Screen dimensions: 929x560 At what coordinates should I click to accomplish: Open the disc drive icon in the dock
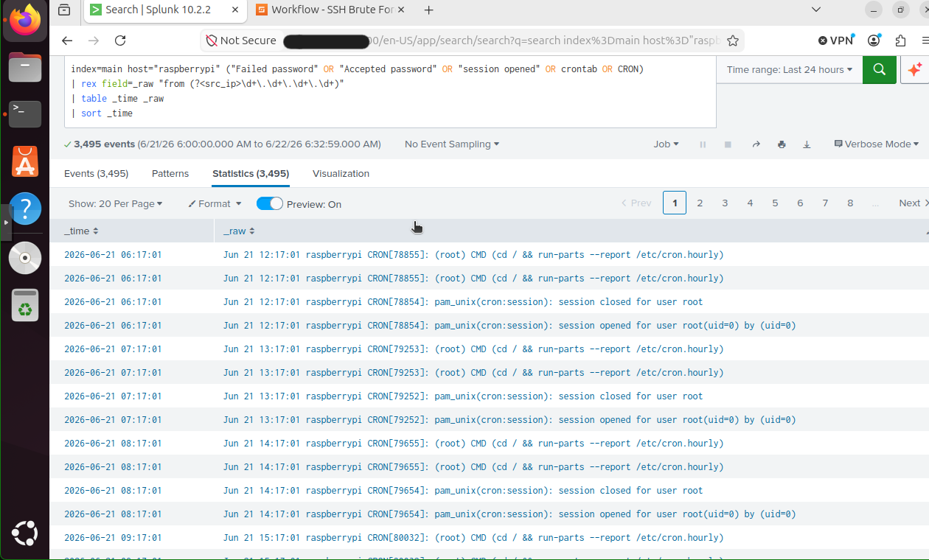25,257
